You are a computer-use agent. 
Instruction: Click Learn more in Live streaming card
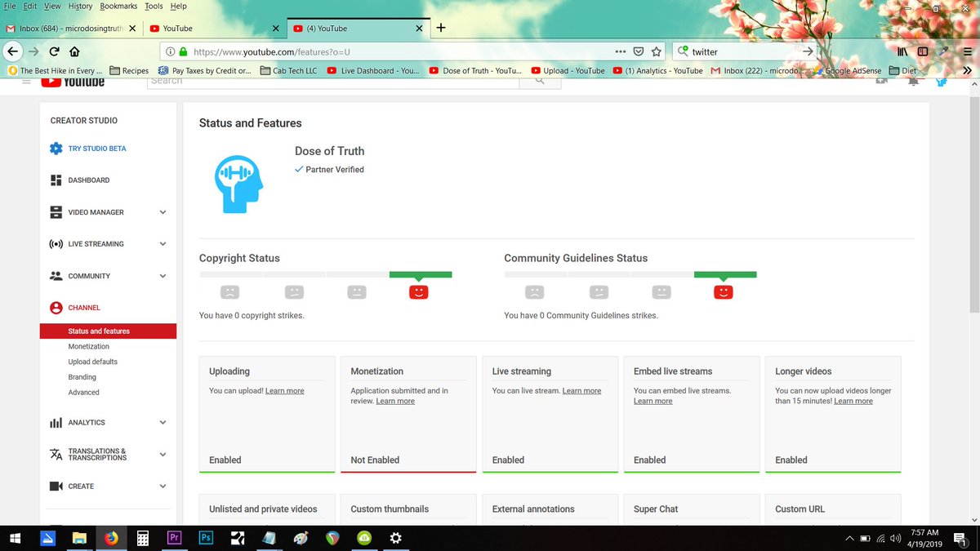(x=581, y=391)
